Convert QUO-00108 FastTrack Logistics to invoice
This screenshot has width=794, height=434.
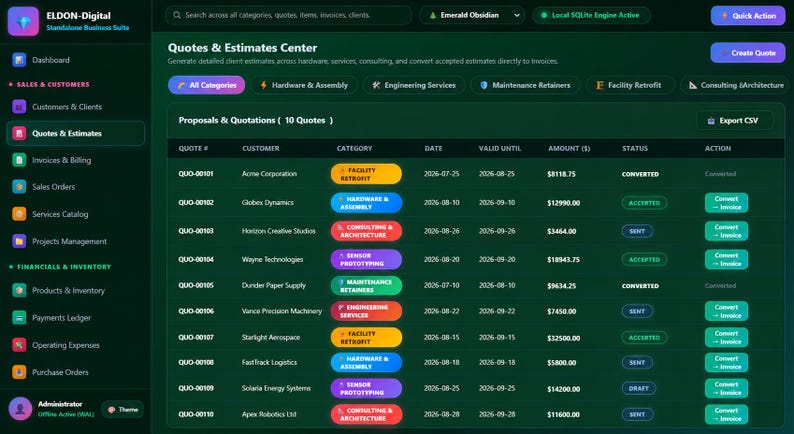[x=726, y=363]
